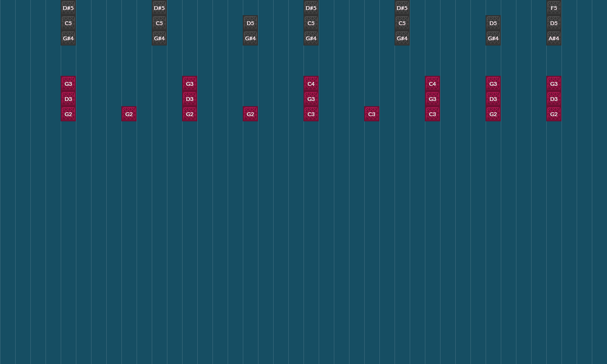Click the rightmost gray C5 note
The height and width of the screenshot is (364, 607).
tap(402, 23)
